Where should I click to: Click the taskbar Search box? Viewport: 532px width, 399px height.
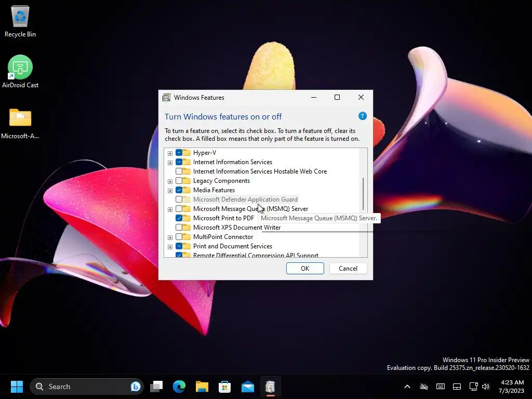click(x=87, y=387)
